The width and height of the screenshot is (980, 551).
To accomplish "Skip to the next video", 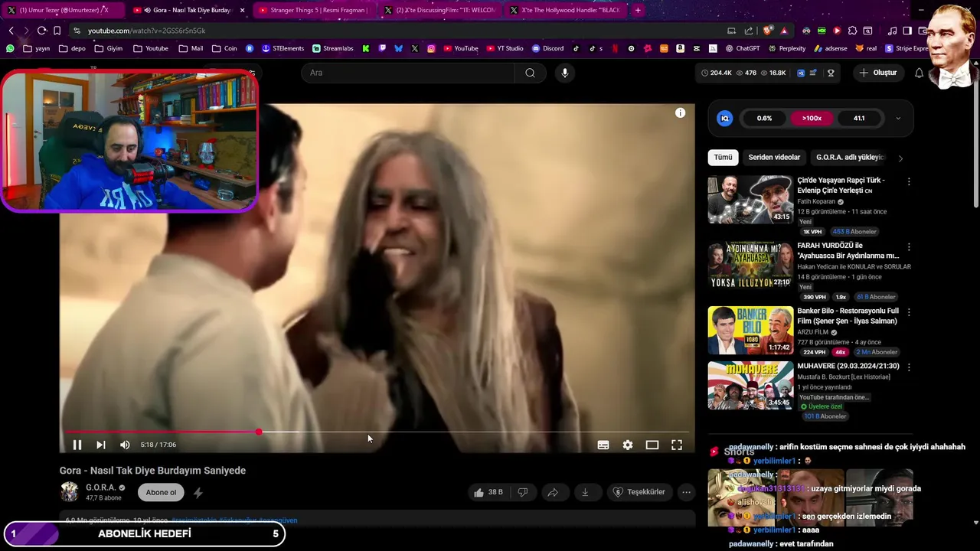I will [x=101, y=445].
